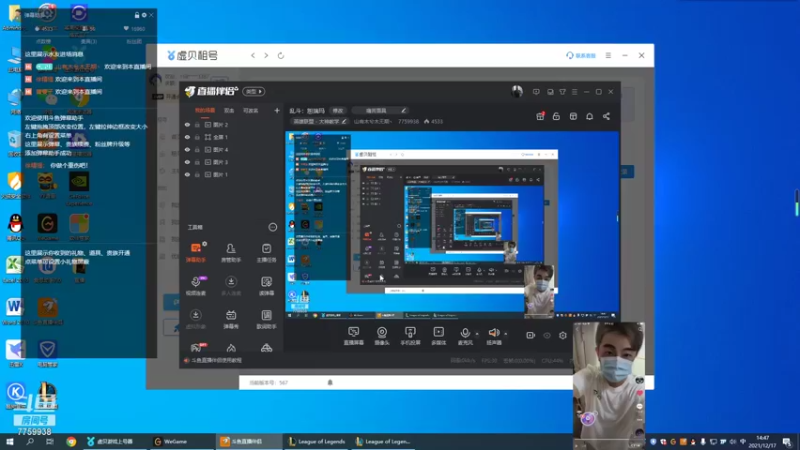Lock the 图片 4 source layer
The height and width of the screenshot is (450, 800).
tap(197, 149)
